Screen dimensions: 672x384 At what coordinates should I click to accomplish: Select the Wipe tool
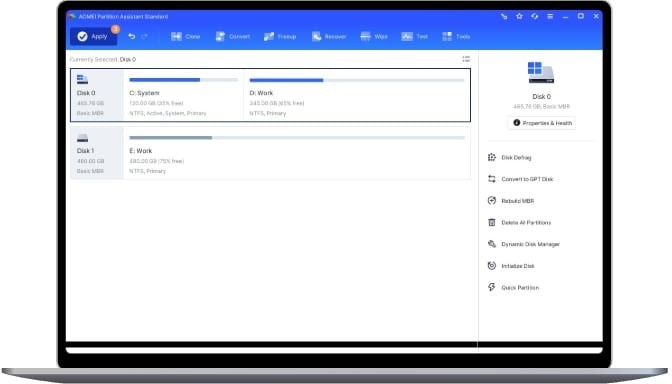point(374,36)
